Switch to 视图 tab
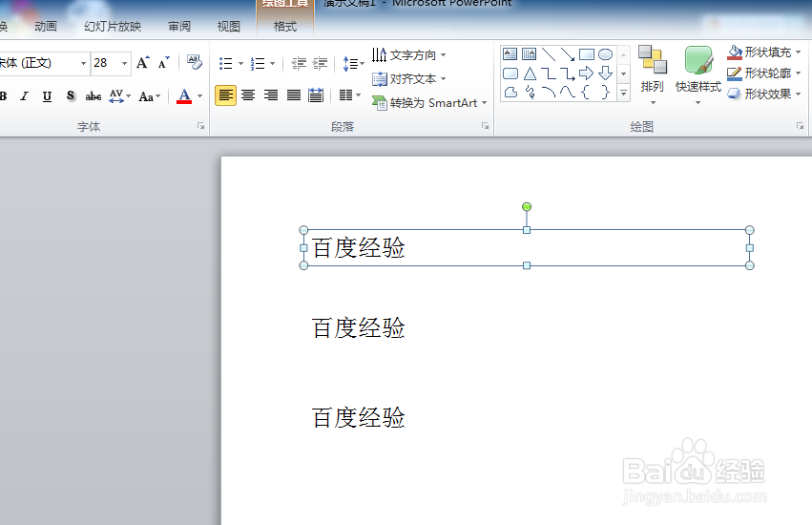Image resolution: width=812 pixels, height=525 pixels. coord(228,27)
